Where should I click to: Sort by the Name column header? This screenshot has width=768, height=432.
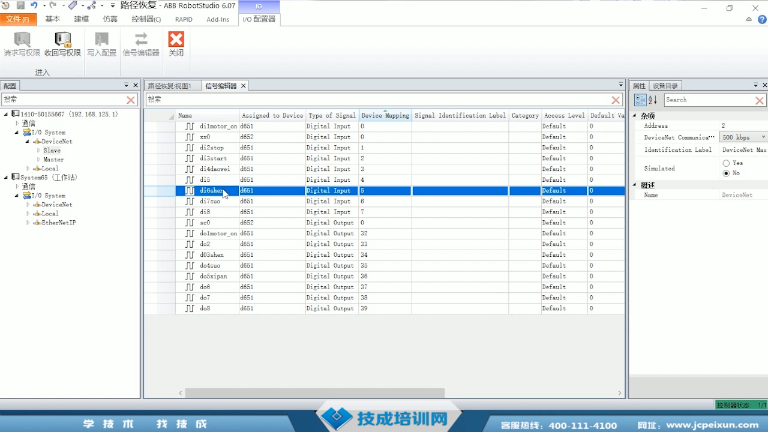point(208,116)
